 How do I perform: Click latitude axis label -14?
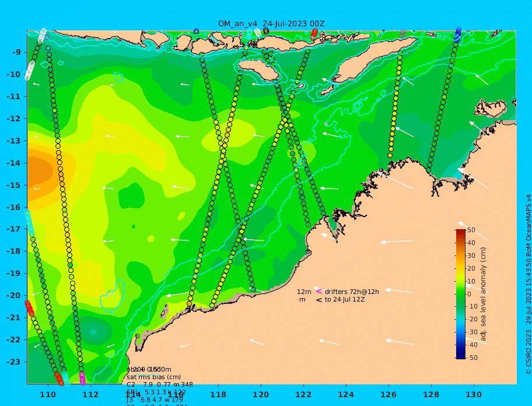click(x=13, y=163)
